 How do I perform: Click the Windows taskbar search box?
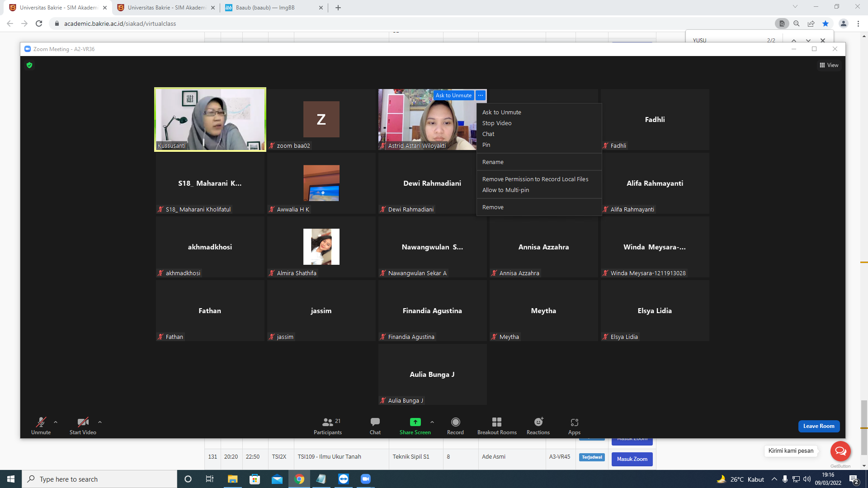(x=99, y=479)
